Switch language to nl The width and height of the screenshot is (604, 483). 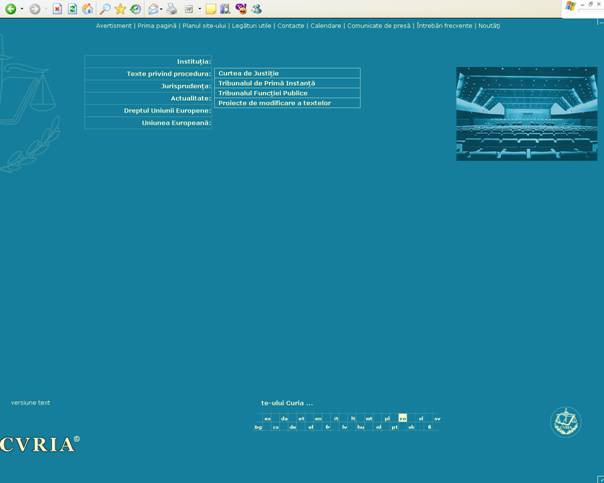379,427
